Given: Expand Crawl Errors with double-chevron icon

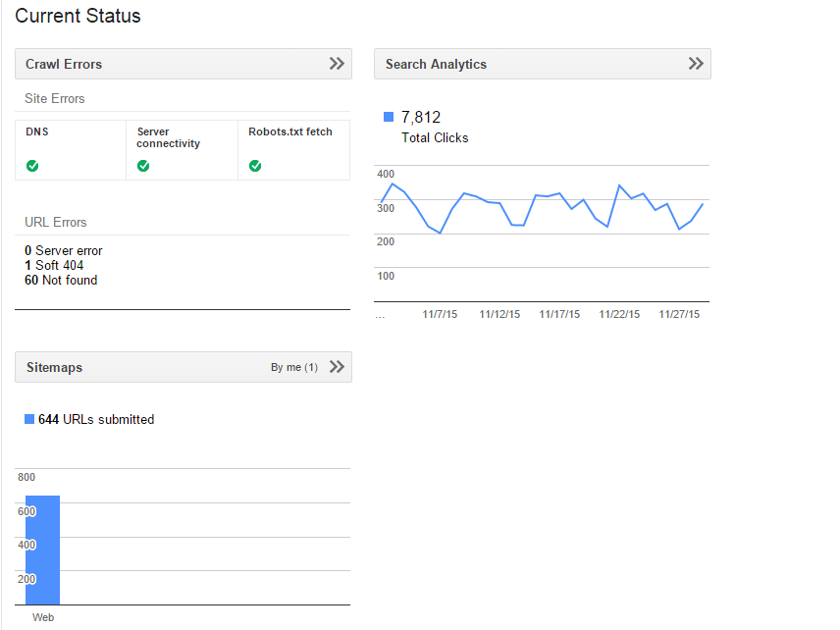Looking at the screenshot, I should [337, 64].
